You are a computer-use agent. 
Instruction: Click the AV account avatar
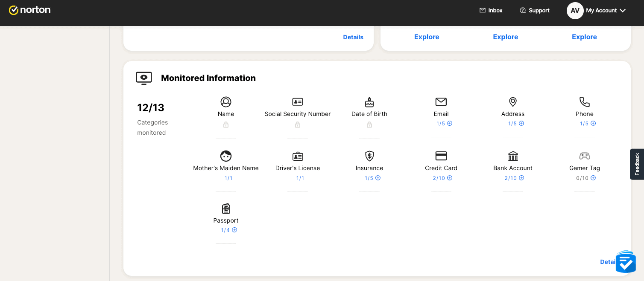575,10
